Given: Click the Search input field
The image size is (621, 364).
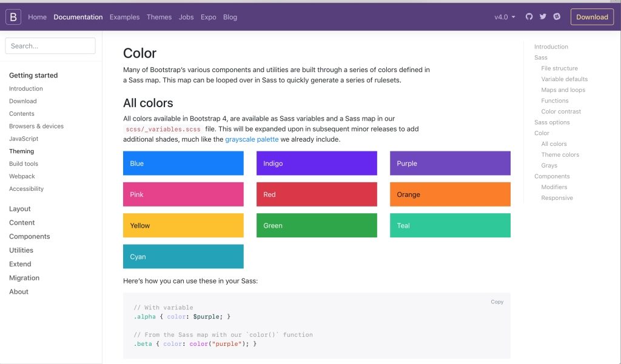Looking at the screenshot, I should click(50, 46).
